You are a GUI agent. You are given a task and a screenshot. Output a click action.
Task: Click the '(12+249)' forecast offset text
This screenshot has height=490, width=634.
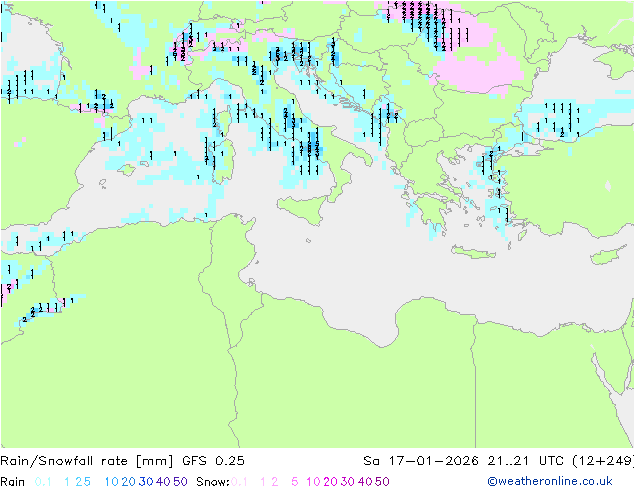click(x=603, y=461)
